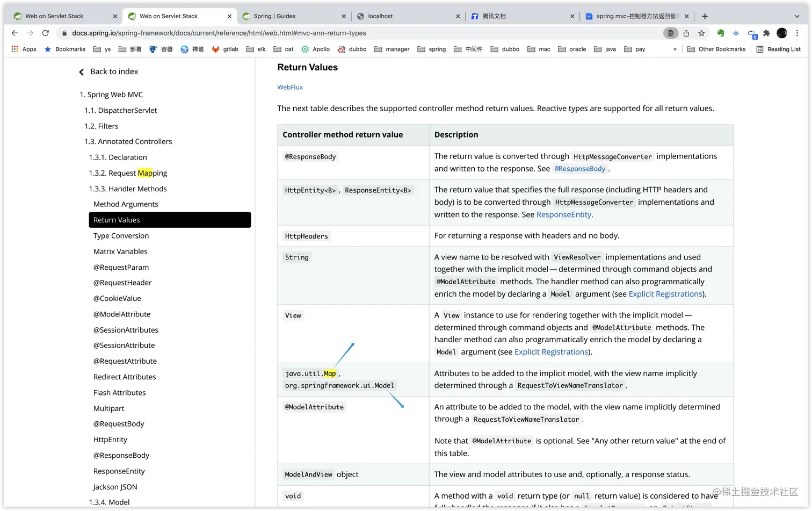The image size is (812, 511).
Task: Open the Apollo bookmark
Action: [x=315, y=49]
